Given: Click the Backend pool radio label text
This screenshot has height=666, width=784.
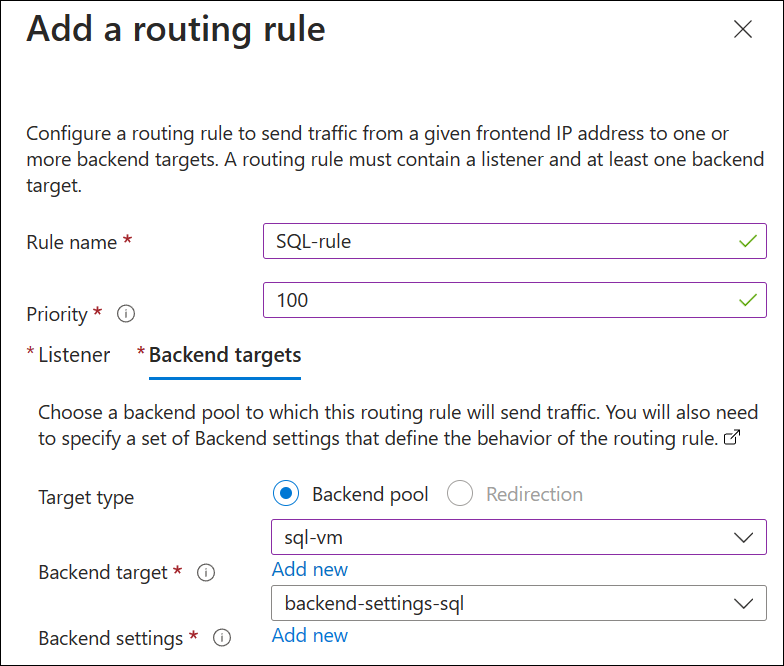Looking at the screenshot, I should 370,494.
